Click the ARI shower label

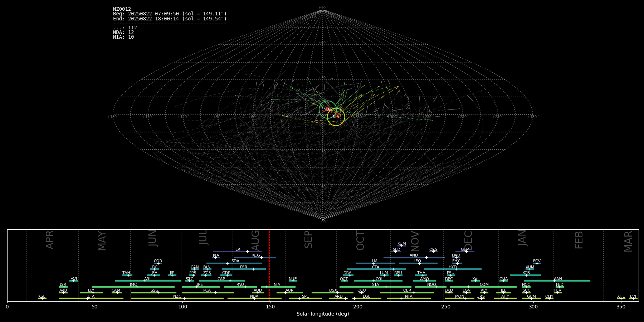click(147, 279)
